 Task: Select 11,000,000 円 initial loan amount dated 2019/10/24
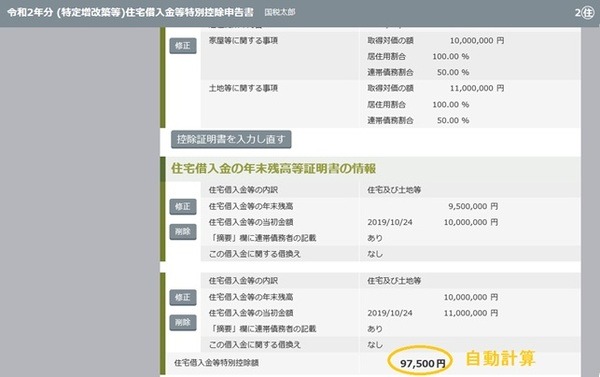coord(471,313)
